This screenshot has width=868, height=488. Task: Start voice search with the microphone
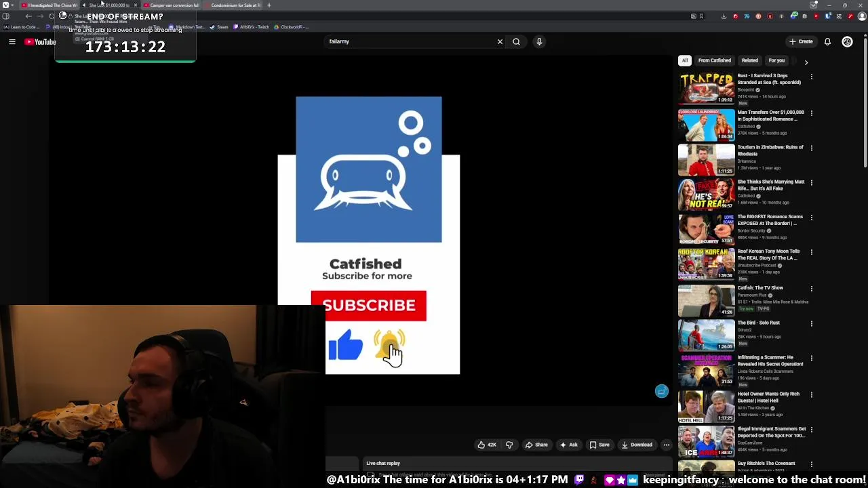539,41
